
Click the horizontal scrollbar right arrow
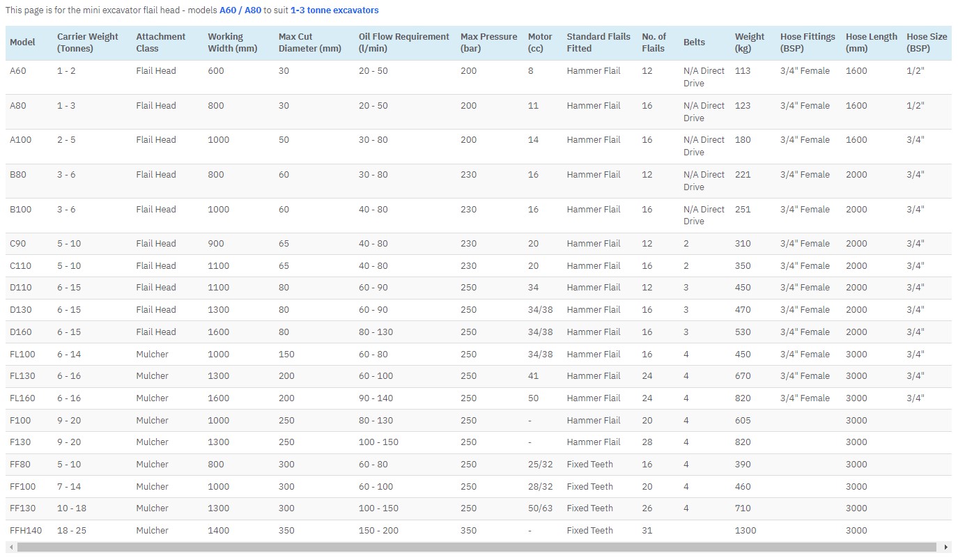945,547
